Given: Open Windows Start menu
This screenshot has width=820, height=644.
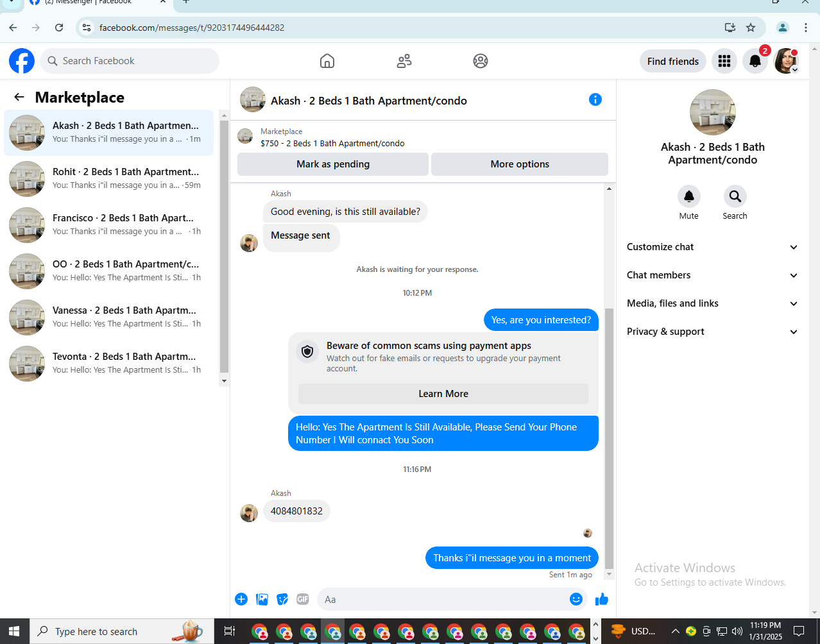Looking at the screenshot, I should 15,631.
